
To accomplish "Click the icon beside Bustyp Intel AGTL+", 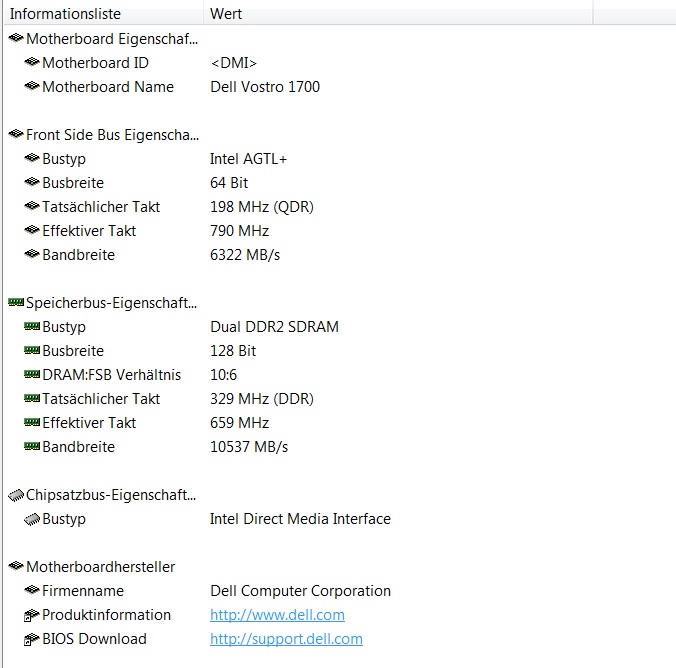I will [x=32, y=158].
